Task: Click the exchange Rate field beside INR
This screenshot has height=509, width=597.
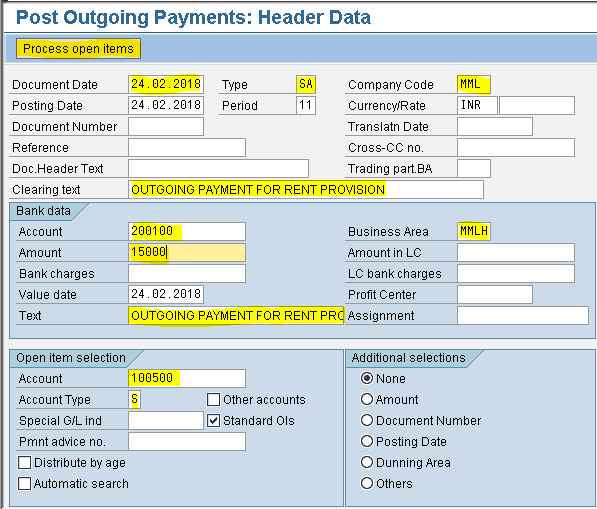Action: (537, 105)
